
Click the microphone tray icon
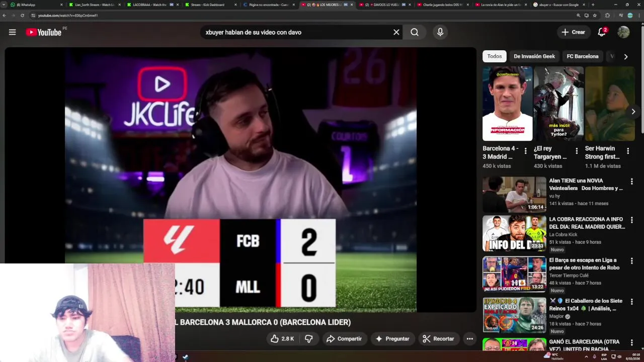(594, 356)
